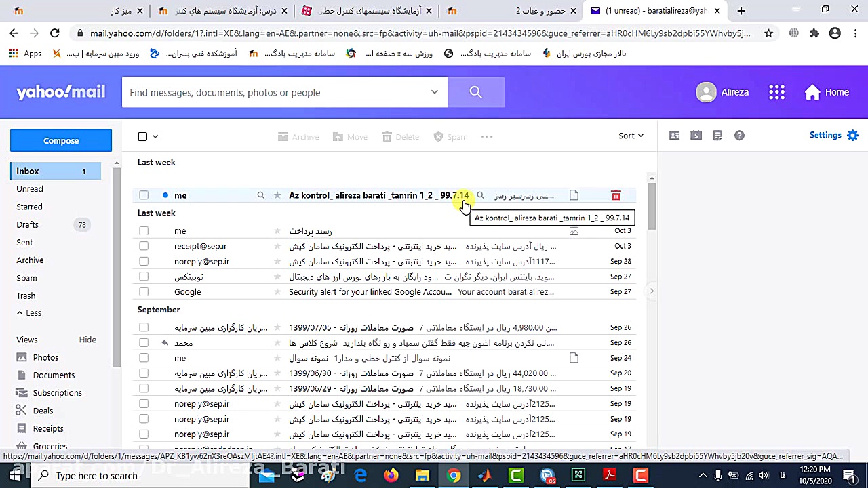The width and height of the screenshot is (868, 488).
Task: Click the Compose button
Action: [60, 140]
